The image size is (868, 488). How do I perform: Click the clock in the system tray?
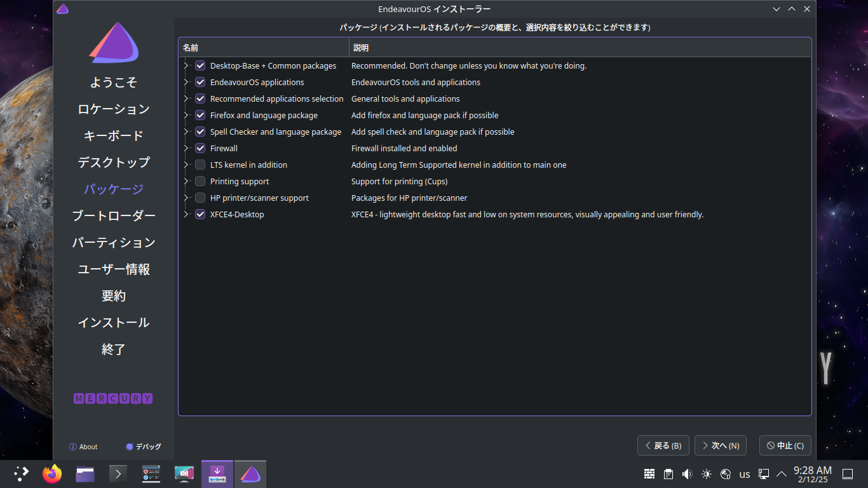point(813,474)
